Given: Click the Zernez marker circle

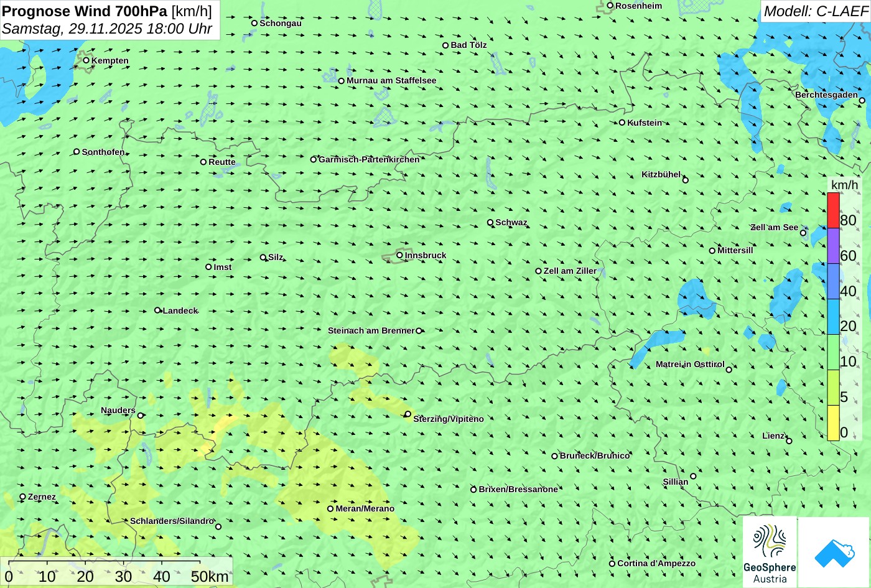Looking at the screenshot, I should 23,497.
